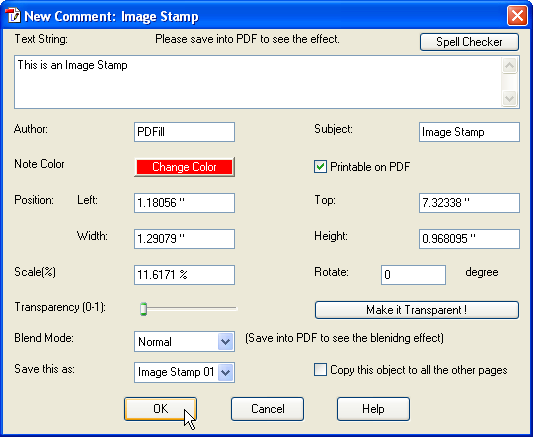
Task: Open the Blend Mode dropdown
Action: [225, 342]
